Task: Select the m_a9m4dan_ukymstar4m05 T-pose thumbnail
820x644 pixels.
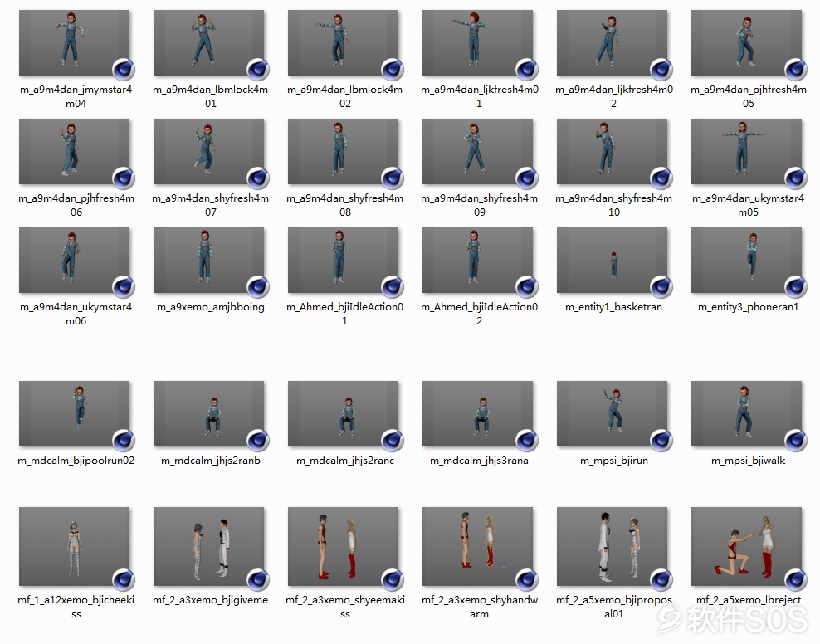Action: click(x=746, y=151)
